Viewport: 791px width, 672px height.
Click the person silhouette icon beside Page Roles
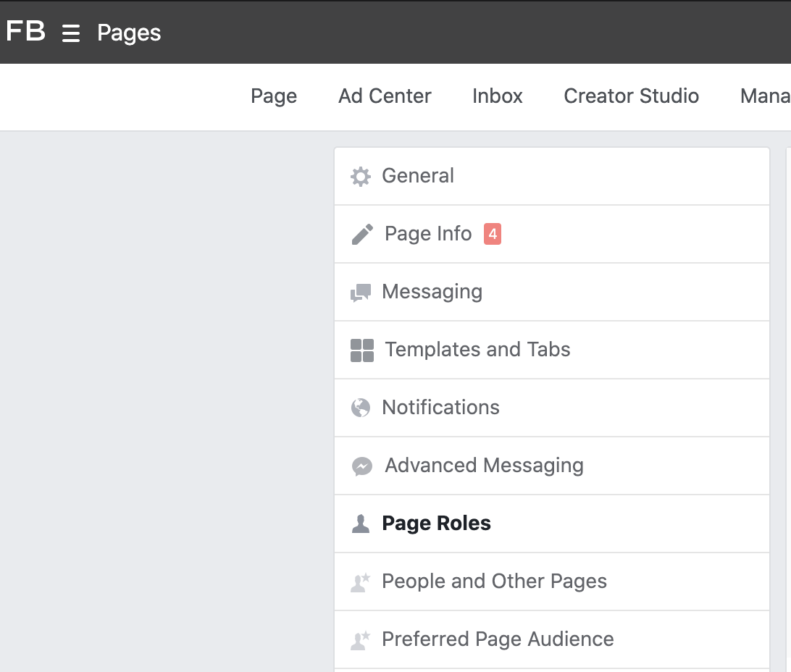(360, 524)
